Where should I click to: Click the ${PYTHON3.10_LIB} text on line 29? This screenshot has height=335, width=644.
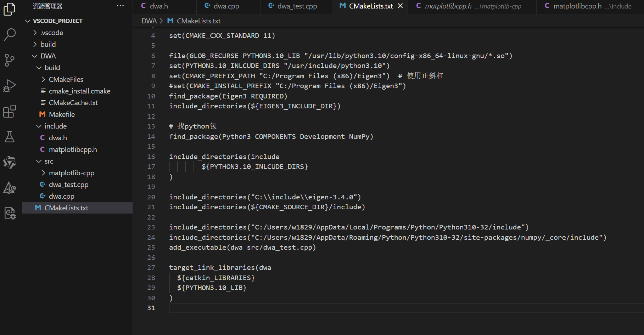coord(212,288)
